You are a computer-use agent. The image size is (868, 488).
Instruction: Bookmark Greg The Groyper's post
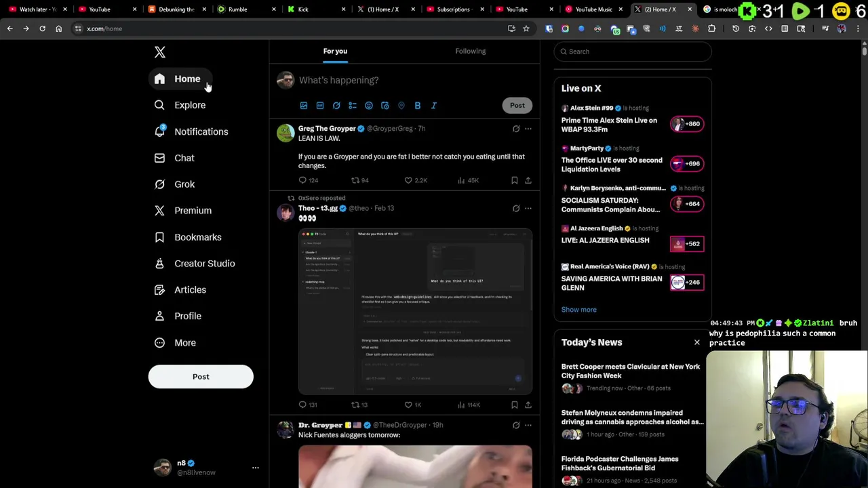point(515,180)
